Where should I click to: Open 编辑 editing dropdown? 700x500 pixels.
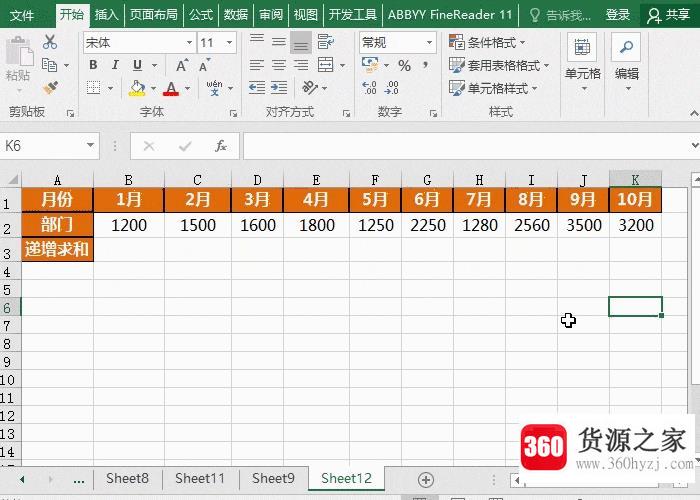click(627, 62)
